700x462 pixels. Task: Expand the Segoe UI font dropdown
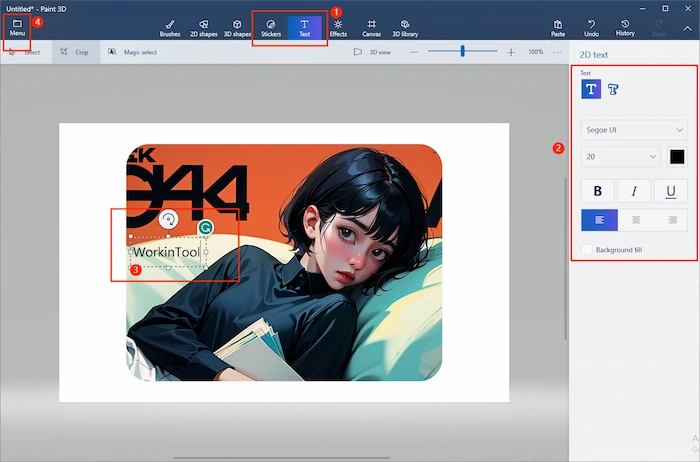[633, 130]
